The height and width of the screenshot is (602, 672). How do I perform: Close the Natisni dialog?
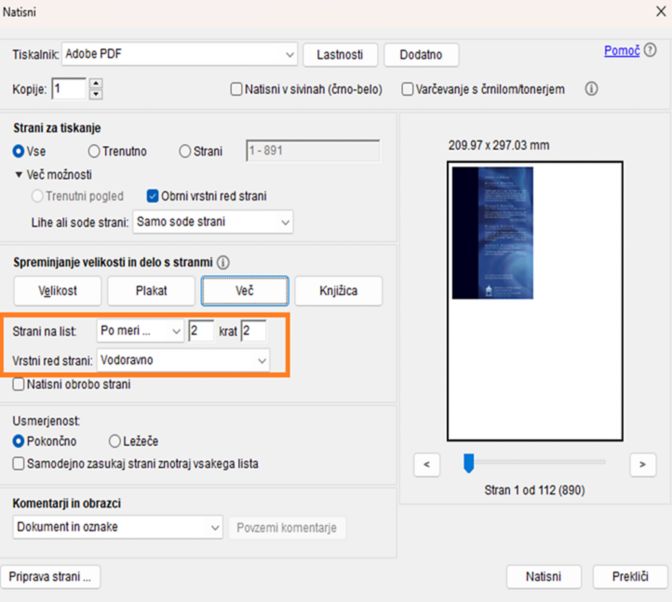pos(660,12)
